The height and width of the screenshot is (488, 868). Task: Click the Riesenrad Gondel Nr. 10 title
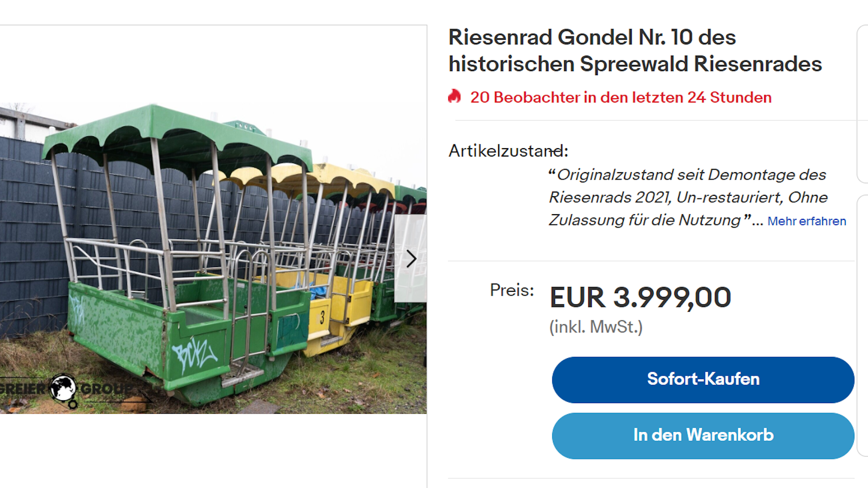(x=635, y=50)
